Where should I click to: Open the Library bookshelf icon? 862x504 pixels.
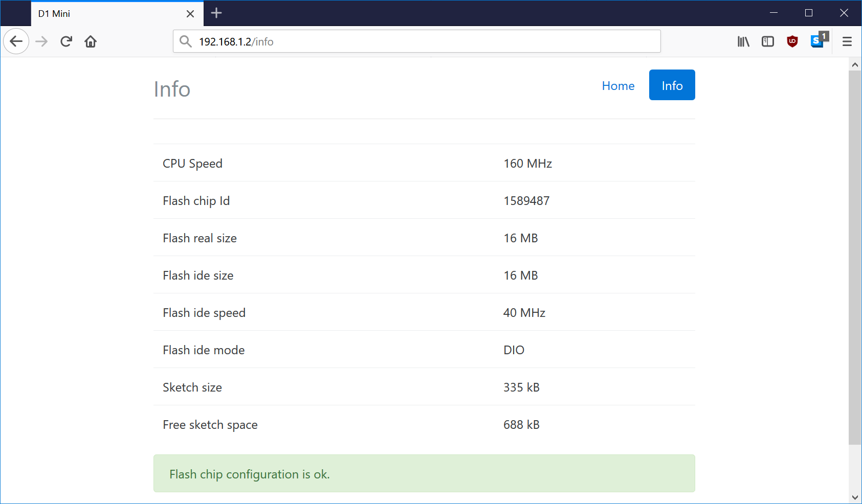tap(743, 41)
